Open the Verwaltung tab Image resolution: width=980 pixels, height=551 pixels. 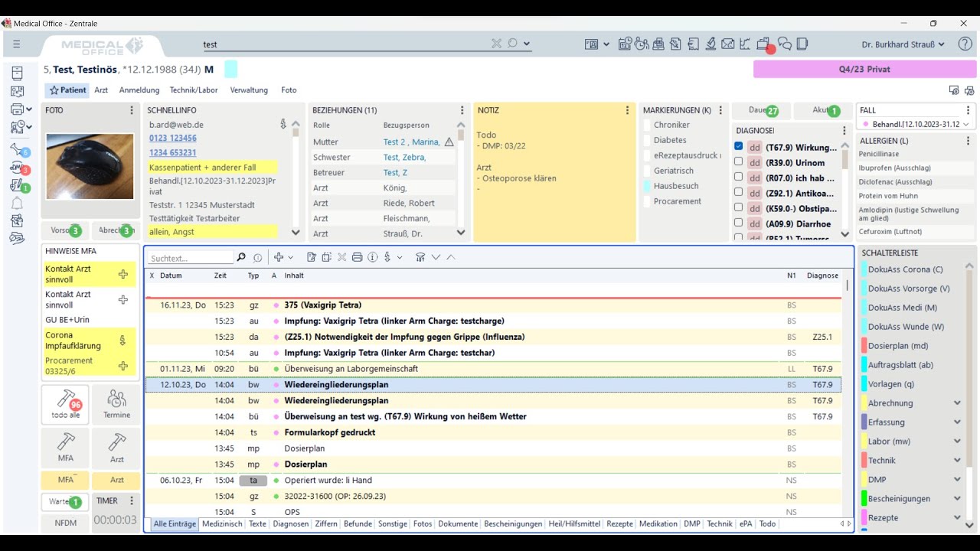[x=249, y=90]
